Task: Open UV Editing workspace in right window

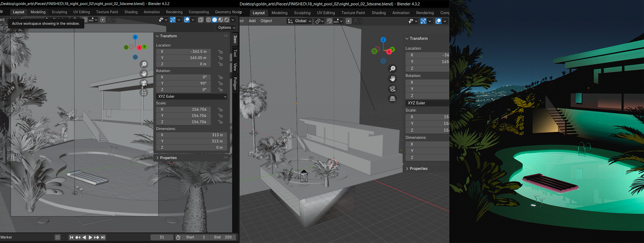Action: click(326, 13)
